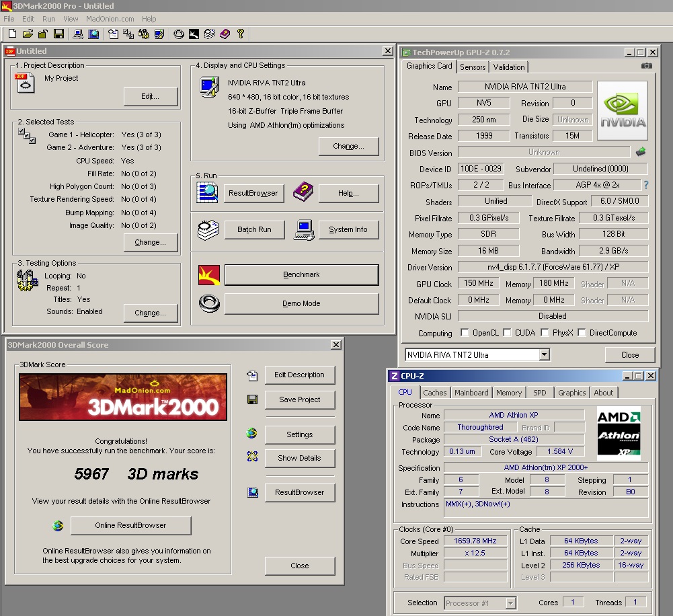This screenshot has width=673, height=616.
Task: Click the Driver Version field in GPU-Z
Action: tap(553, 267)
